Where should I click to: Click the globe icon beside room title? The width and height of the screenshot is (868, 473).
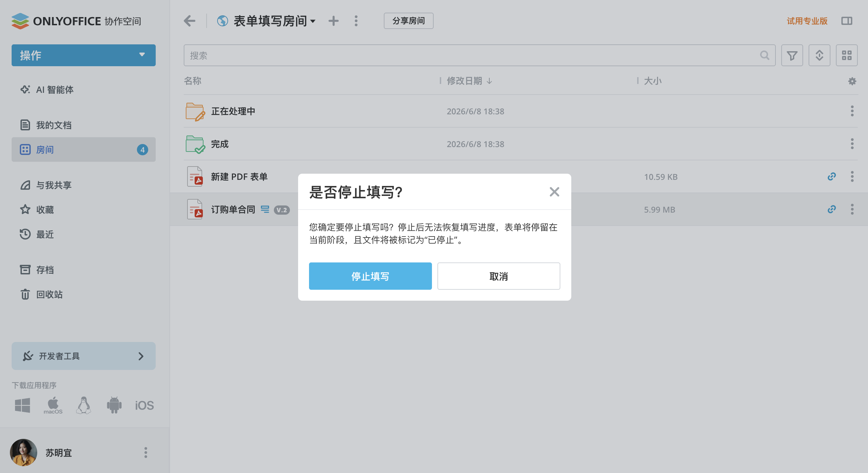click(222, 21)
